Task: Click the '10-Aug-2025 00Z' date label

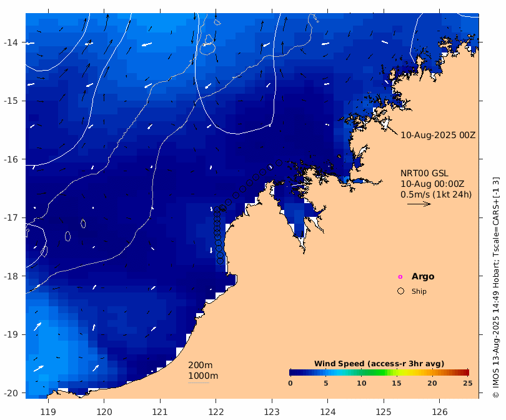Action: tap(438, 135)
